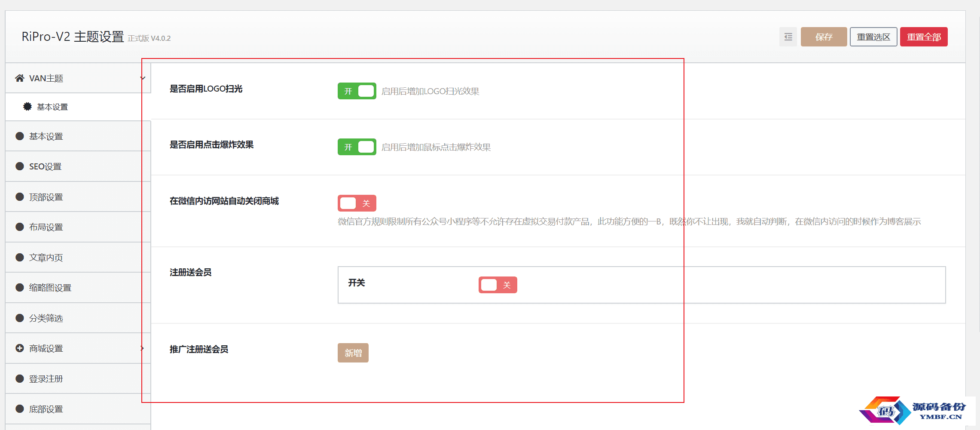Click the bullet icon next to 登录注册
This screenshot has width=980, height=430.
[20, 379]
